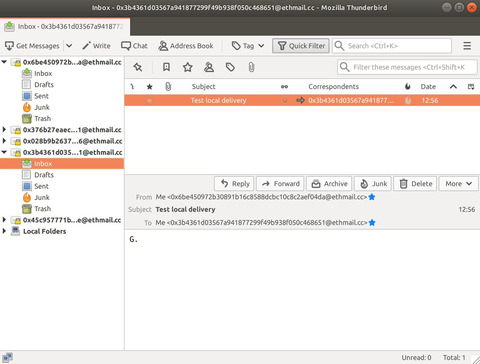Click the From sender address
This screenshot has height=364, width=480.
coord(261,197)
